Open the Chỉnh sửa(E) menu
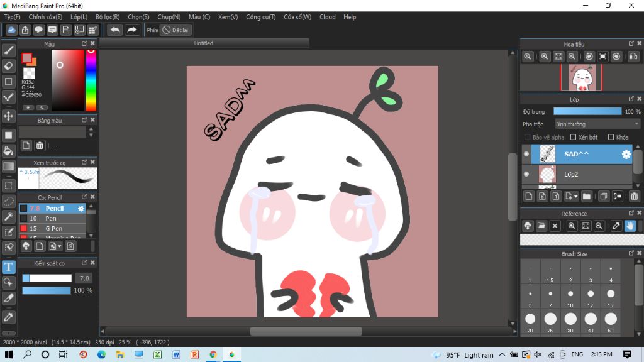 45,17
